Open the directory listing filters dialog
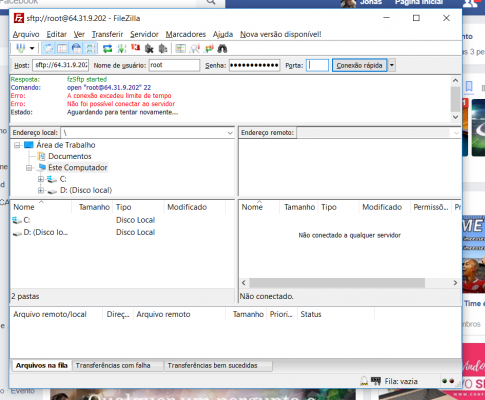Screen dimensions: 485x400 click(180, 48)
